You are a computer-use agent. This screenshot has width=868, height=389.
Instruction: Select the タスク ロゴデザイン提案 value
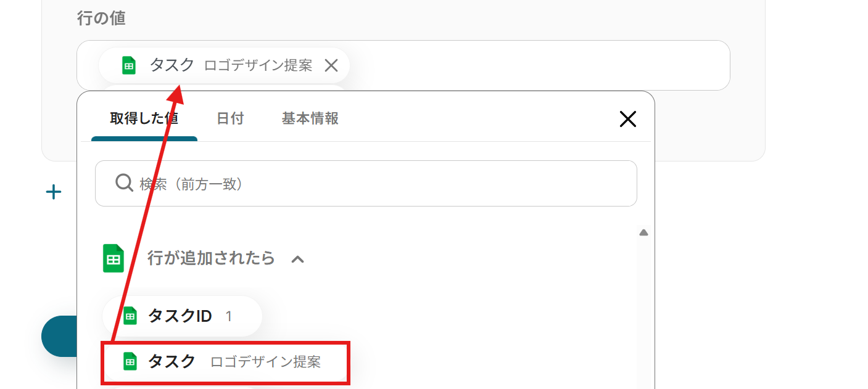point(226,361)
